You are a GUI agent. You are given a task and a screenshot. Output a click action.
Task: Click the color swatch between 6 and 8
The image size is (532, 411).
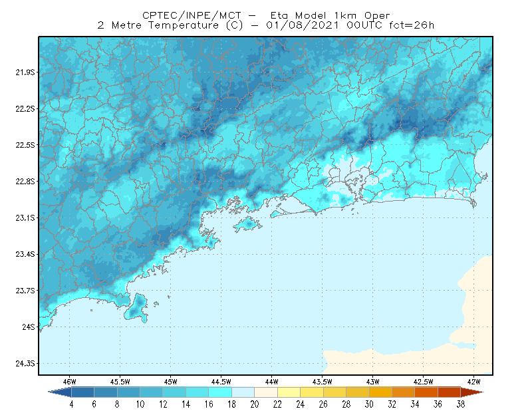[x=106, y=392]
